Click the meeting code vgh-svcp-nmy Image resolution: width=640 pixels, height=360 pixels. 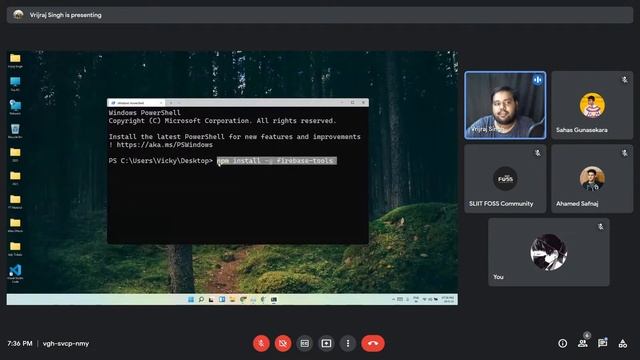click(66, 343)
